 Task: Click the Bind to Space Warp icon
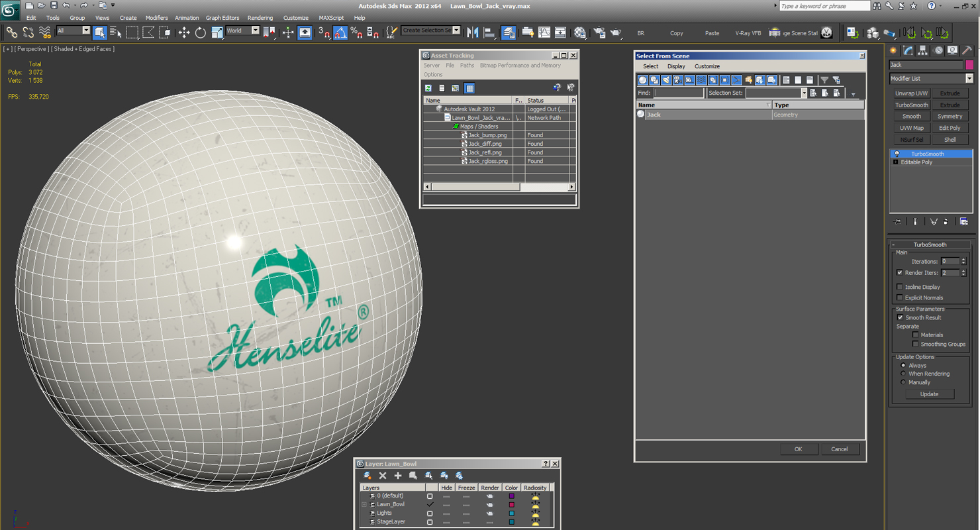tap(45, 32)
